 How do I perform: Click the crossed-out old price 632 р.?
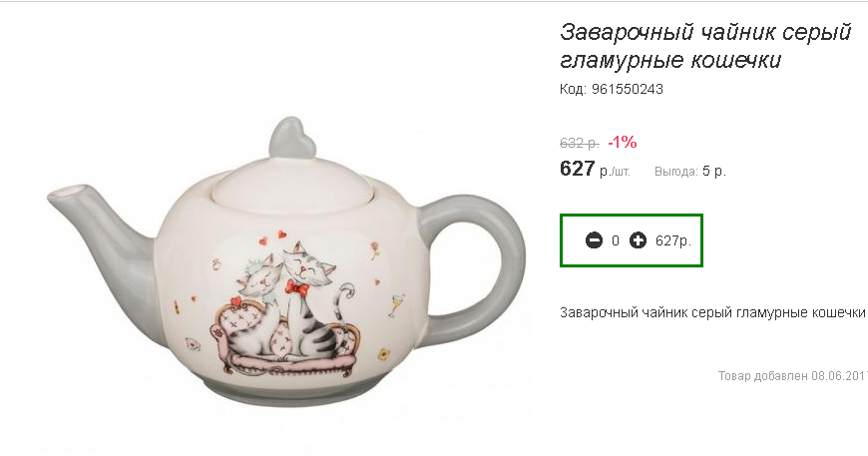click(579, 144)
